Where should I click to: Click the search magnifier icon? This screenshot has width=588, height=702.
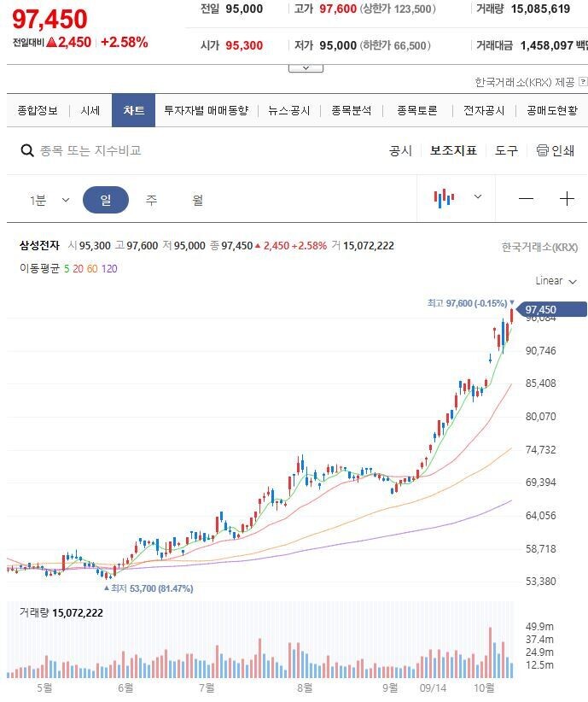[27, 150]
